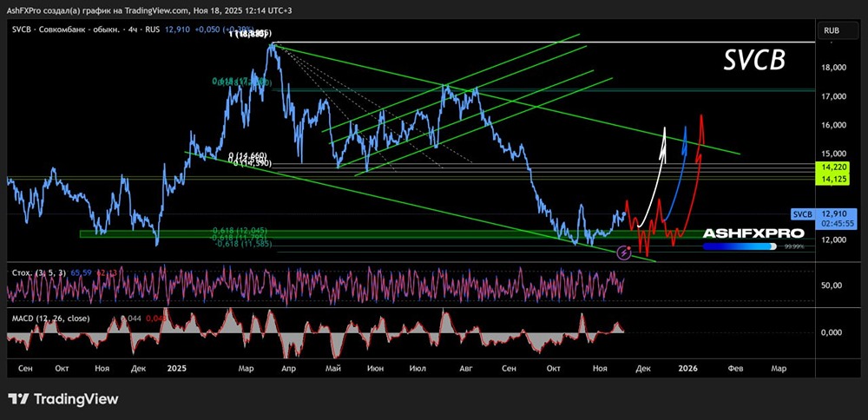Click the Ноя label left of 2025
The image size is (868, 420).
(x=102, y=368)
